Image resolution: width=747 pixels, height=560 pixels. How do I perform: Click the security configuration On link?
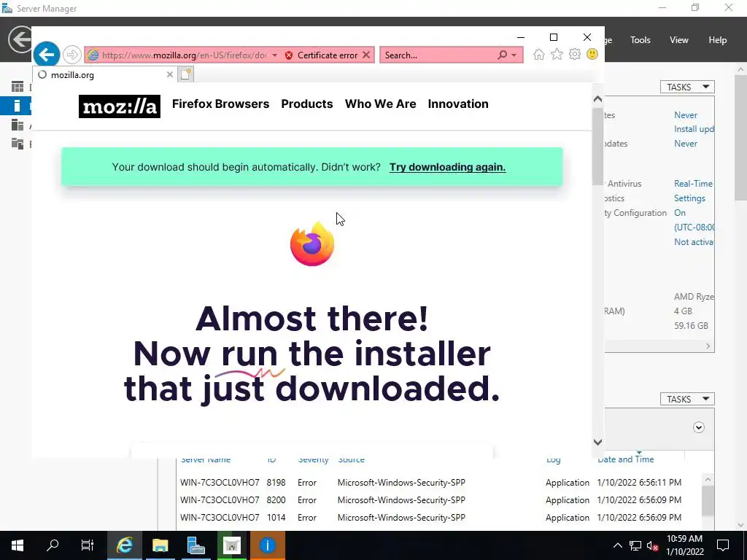pos(680,213)
